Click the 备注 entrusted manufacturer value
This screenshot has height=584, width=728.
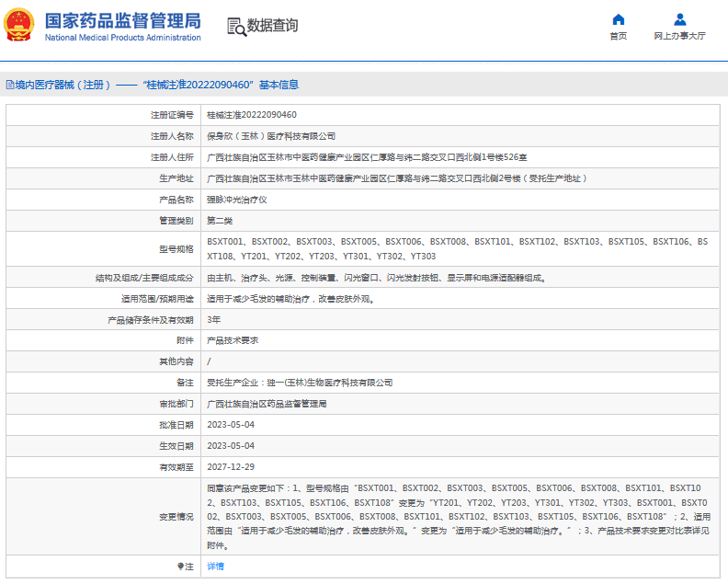tap(300, 383)
